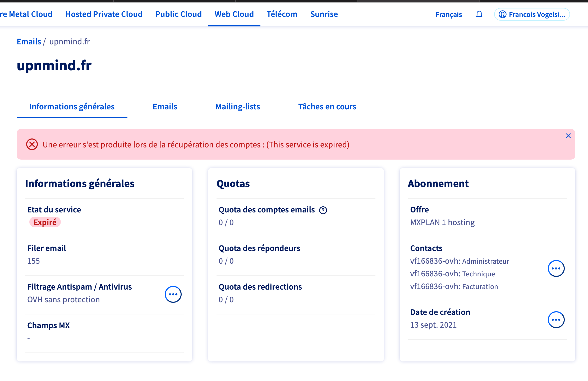Open Public Cloud section
Viewport: 588px width, 381px height.
tap(178, 14)
